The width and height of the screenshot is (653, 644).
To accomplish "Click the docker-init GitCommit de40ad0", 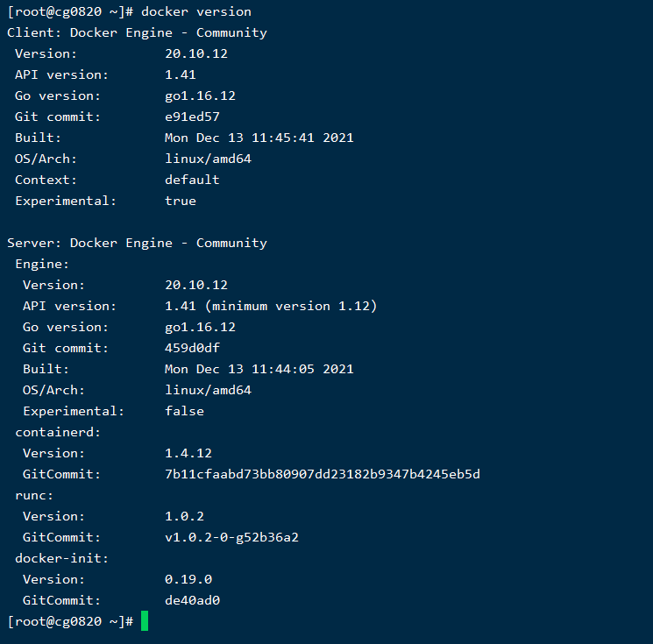I will pyautogui.click(x=192, y=600).
